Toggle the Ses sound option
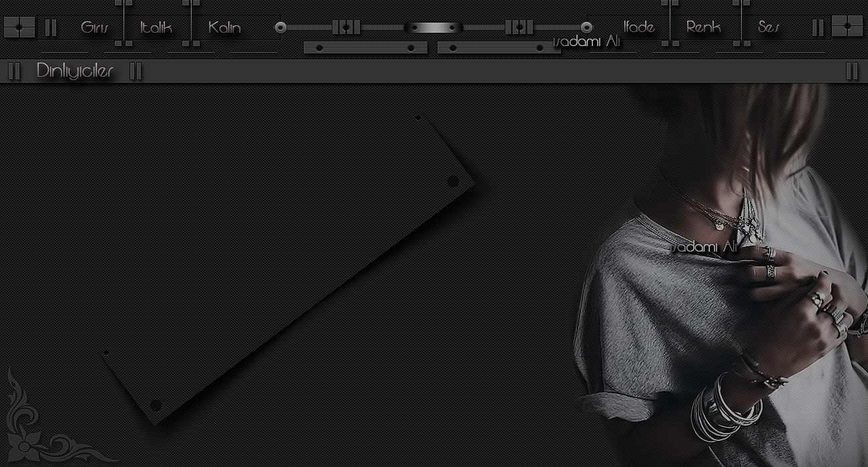Viewport: 868px width, 467px height. tap(769, 27)
